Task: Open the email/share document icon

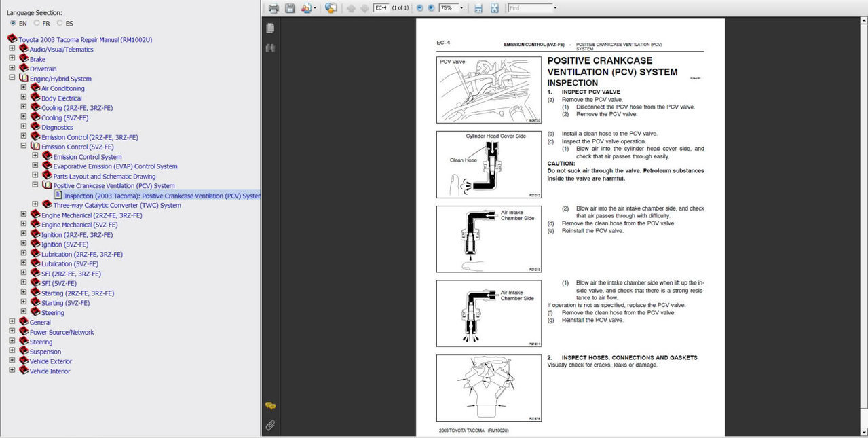Action: pyautogui.click(x=306, y=8)
